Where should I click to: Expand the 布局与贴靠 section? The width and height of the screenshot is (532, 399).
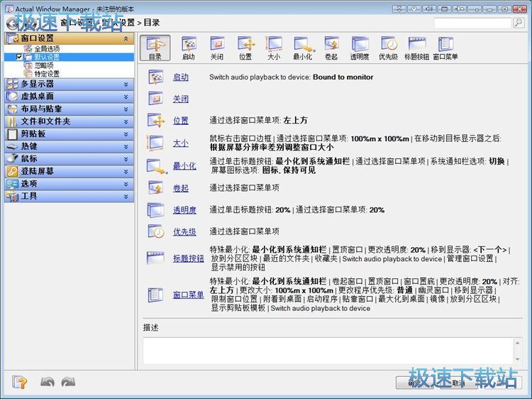pyautogui.click(x=126, y=109)
